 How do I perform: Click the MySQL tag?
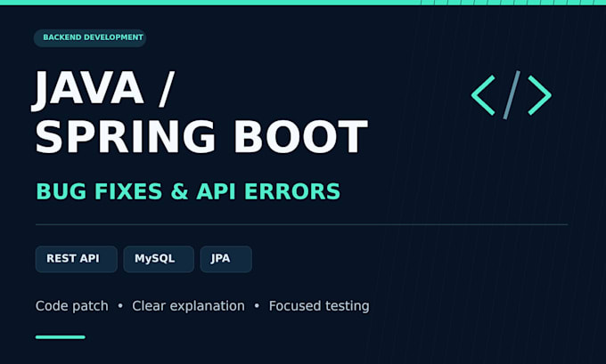point(159,259)
